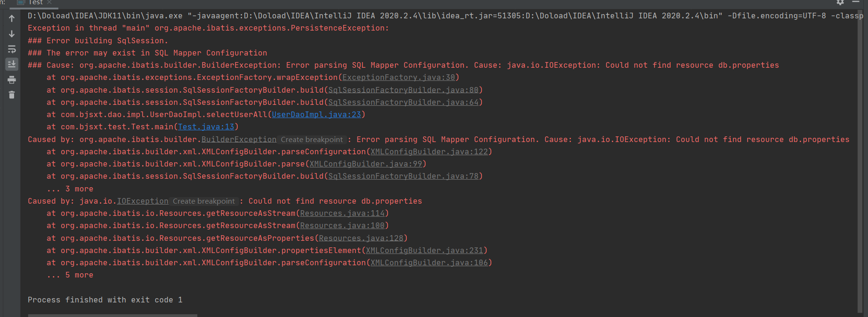Toggle scroll to end of console
The height and width of the screenshot is (317, 868).
(x=12, y=64)
